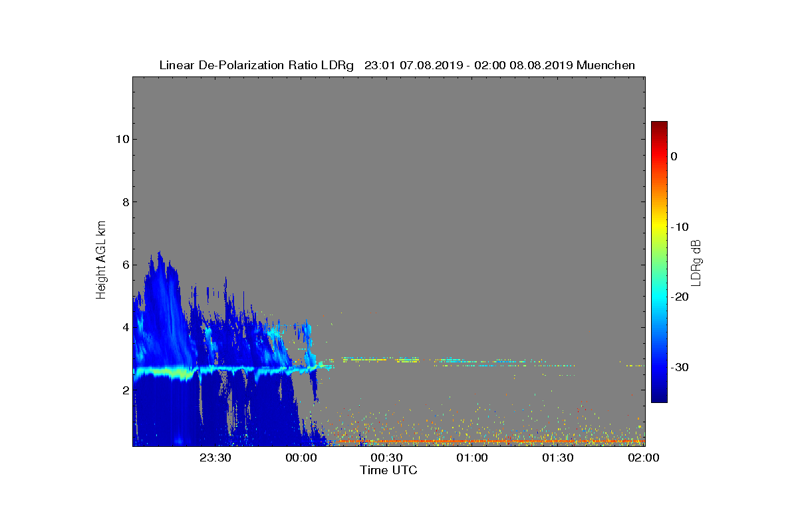The width and height of the screenshot is (798, 532).
Task: Click the height tick label 10
Action: pos(121,139)
